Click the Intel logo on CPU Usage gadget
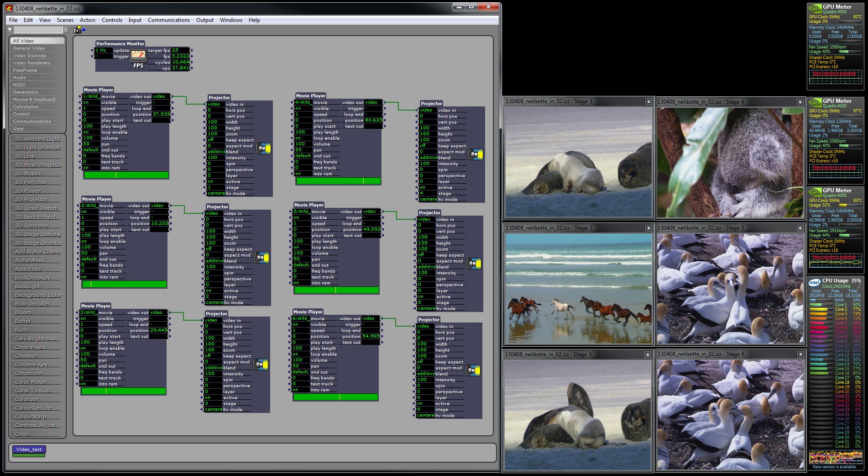This screenshot has width=868, height=476. click(x=815, y=282)
